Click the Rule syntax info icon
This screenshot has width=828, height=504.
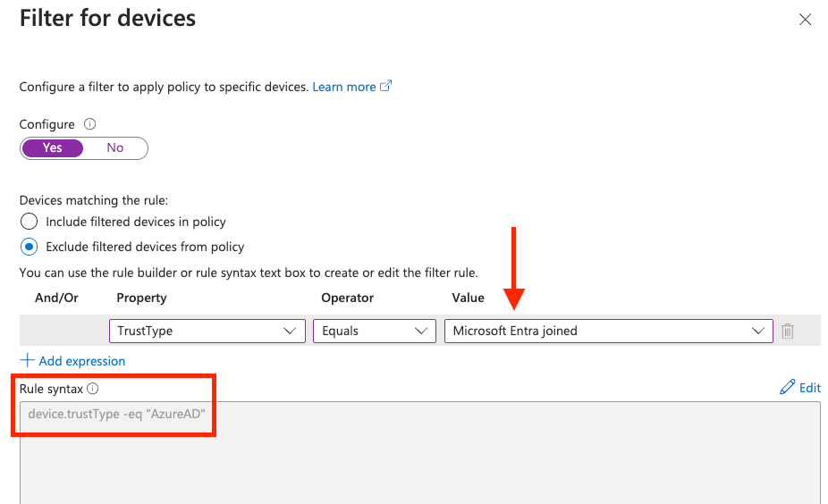click(x=93, y=389)
